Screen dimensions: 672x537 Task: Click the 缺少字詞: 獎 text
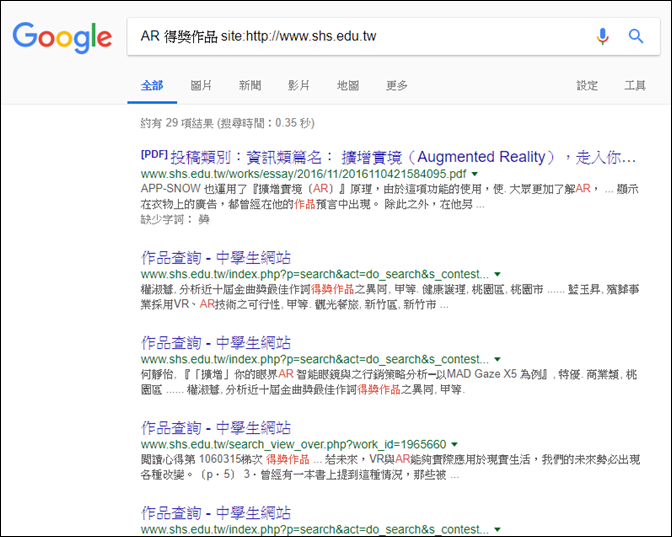click(175, 219)
